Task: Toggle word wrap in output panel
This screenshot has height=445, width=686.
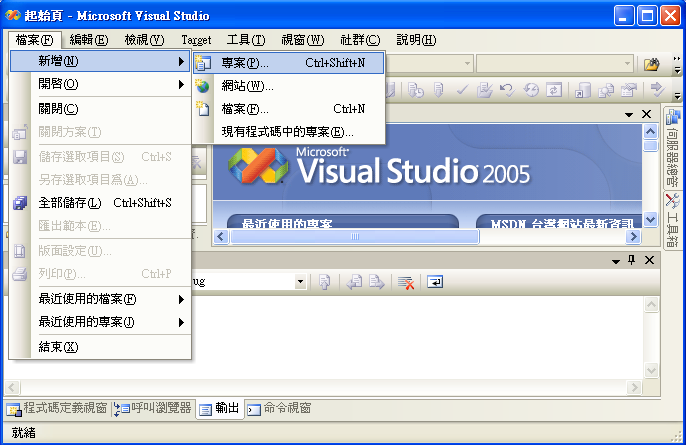Action: (435, 282)
